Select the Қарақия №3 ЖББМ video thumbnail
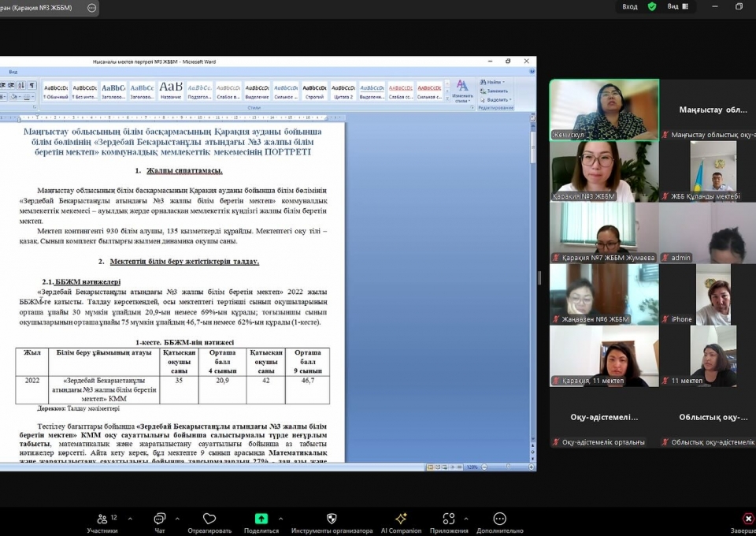 pyautogui.click(x=604, y=171)
